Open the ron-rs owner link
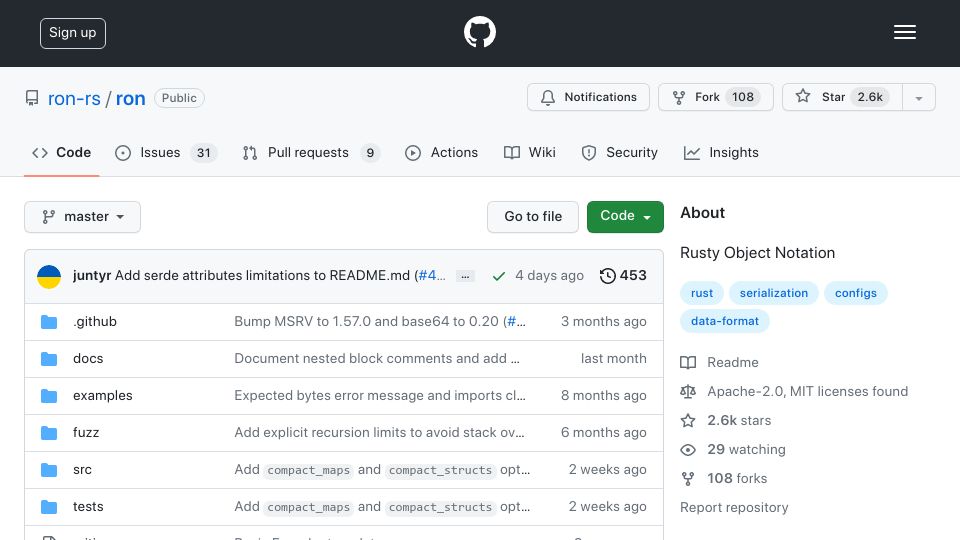 point(74,99)
